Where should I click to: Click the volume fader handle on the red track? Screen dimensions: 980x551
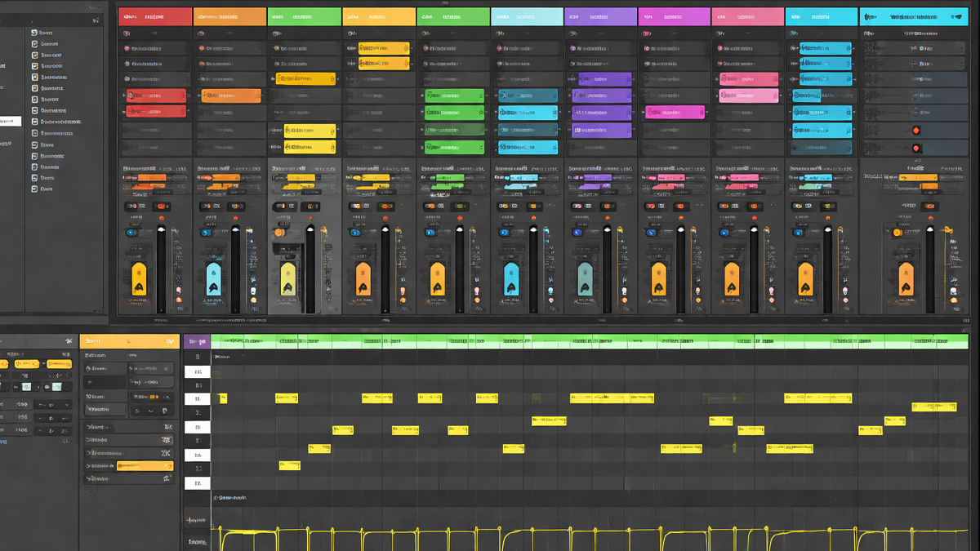[x=161, y=233]
